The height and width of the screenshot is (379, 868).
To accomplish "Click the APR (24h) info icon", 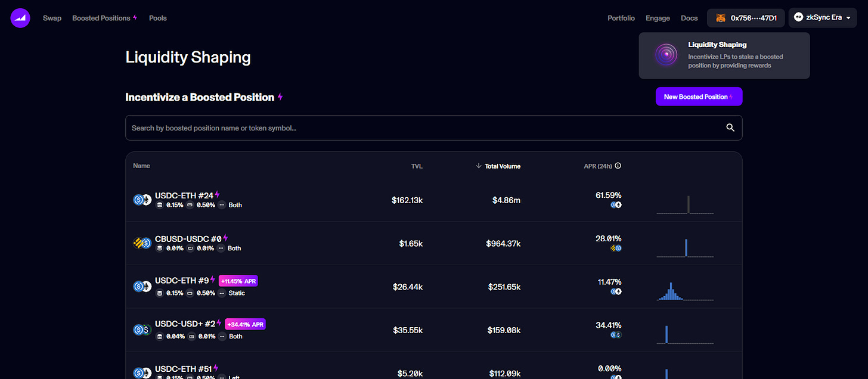I will point(618,166).
